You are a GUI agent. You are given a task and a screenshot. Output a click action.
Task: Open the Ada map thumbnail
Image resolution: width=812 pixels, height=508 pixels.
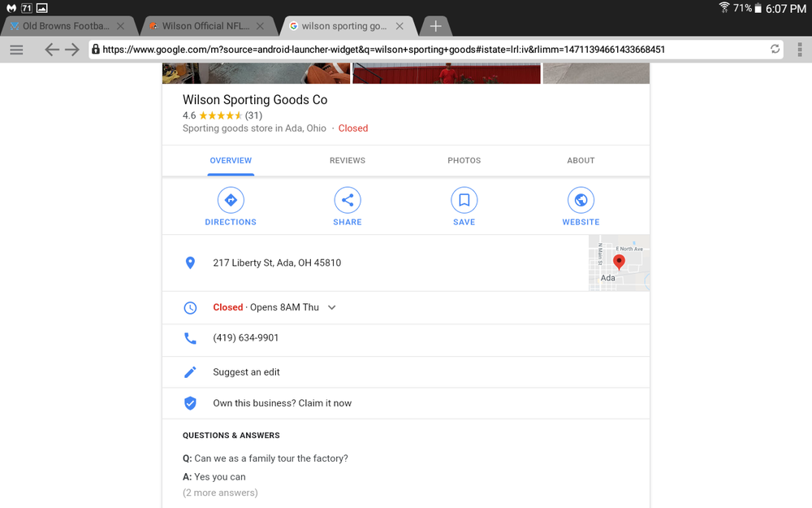pos(619,263)
